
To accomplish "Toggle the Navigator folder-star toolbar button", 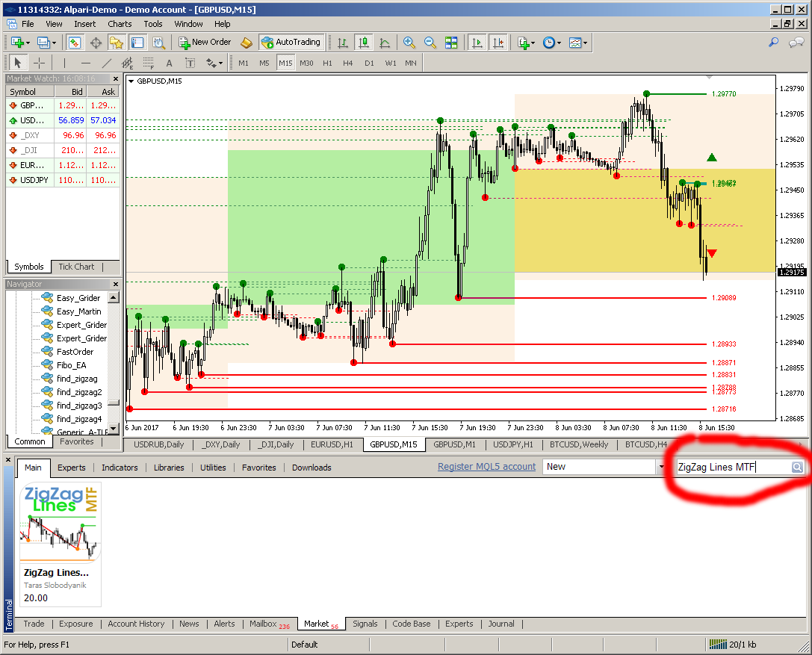I will pyautogui.click(x=117, y=43).
